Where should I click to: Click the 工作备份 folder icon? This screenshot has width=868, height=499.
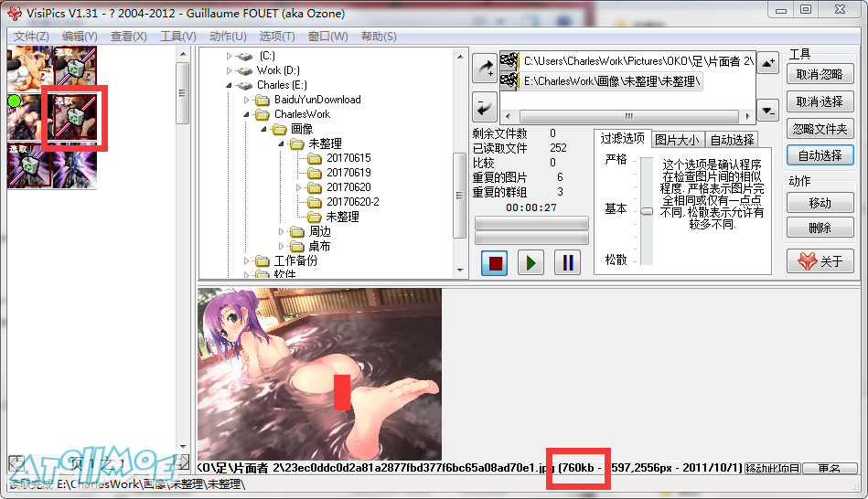[x=262, y=260]
